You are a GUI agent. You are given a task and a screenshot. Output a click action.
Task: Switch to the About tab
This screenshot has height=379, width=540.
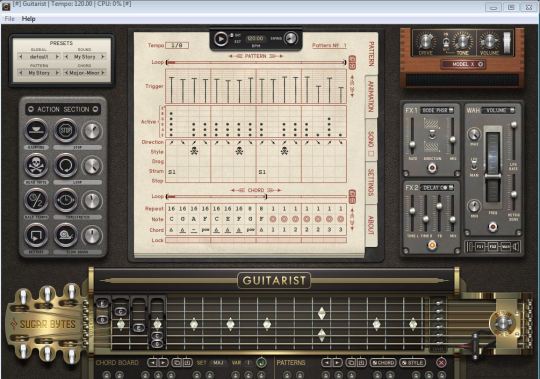[371, 225]
